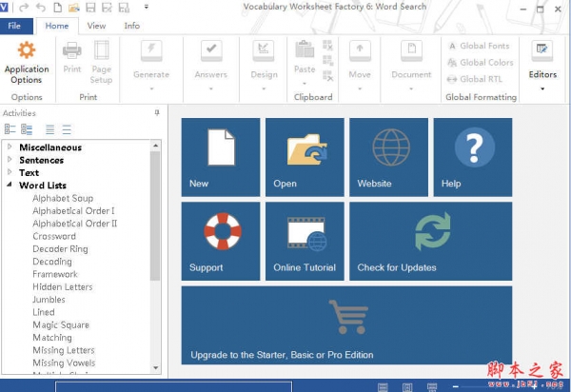The image size is (571, 392).
Task: Select Decoder Ring activity
Action: pyautogui.click(x=61, y=249)
